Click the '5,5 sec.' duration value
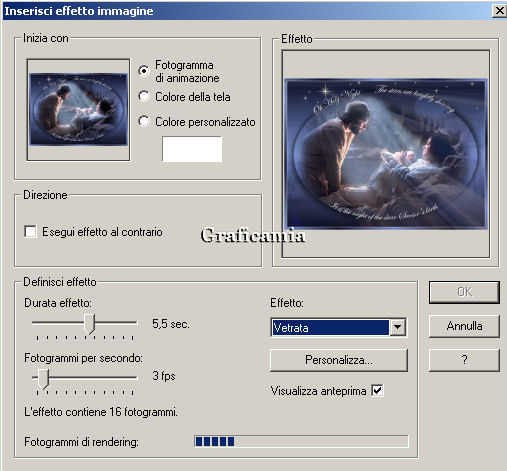The width and height of the screenshot is (507, 471). click(x=171, y=324)
